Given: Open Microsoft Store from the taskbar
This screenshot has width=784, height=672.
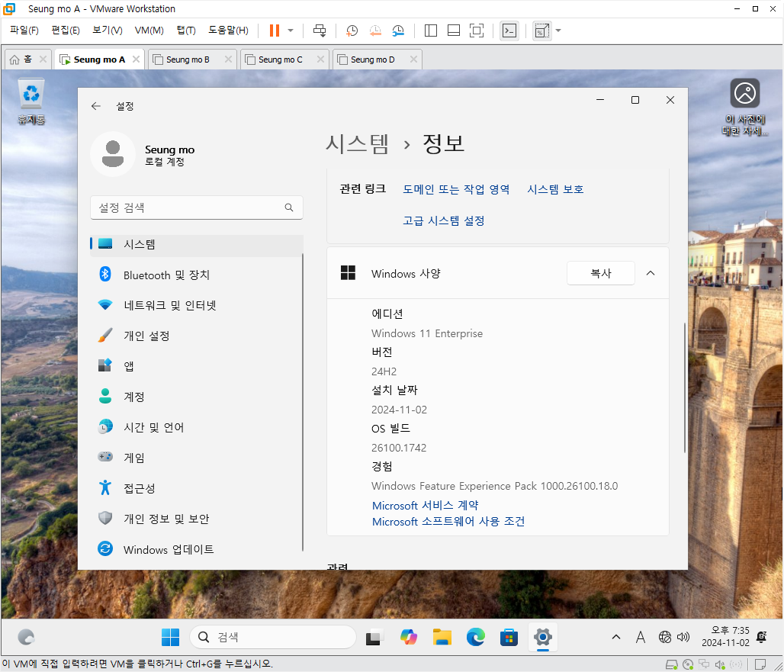Looking at the screenshot, I should 509,637.
